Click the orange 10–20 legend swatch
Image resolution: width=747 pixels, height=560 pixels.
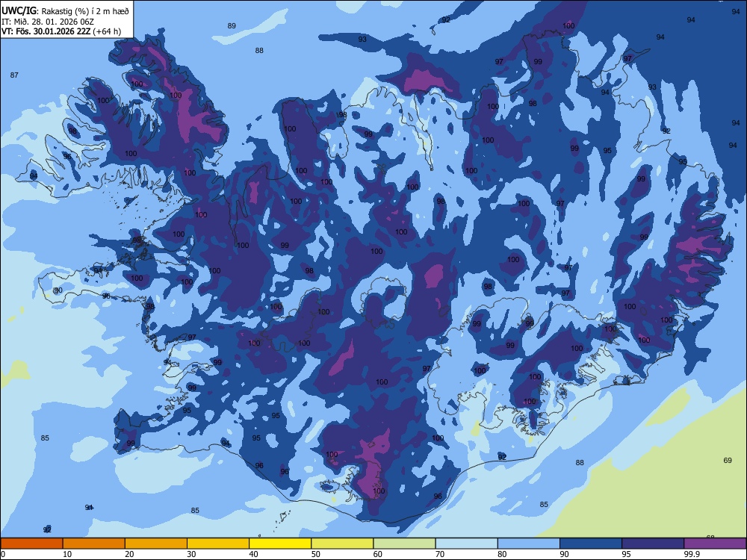point(94,544)
